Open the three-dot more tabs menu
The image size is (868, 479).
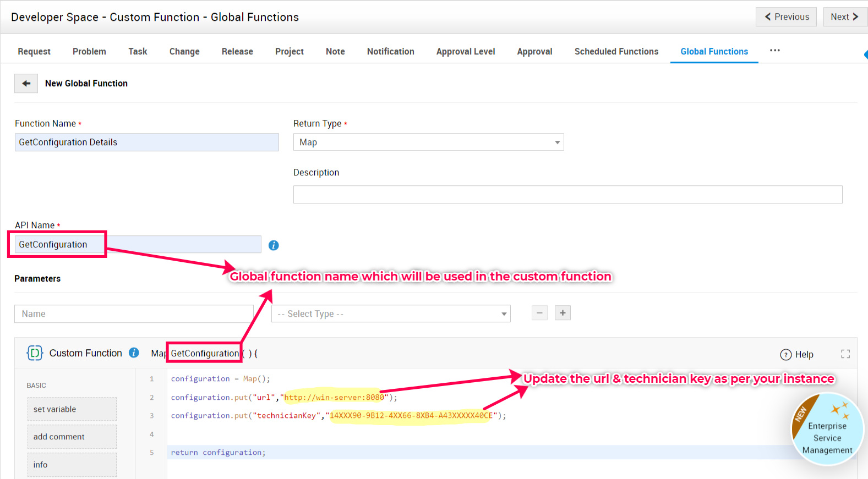pyautogui.click(x=774, y=51)
